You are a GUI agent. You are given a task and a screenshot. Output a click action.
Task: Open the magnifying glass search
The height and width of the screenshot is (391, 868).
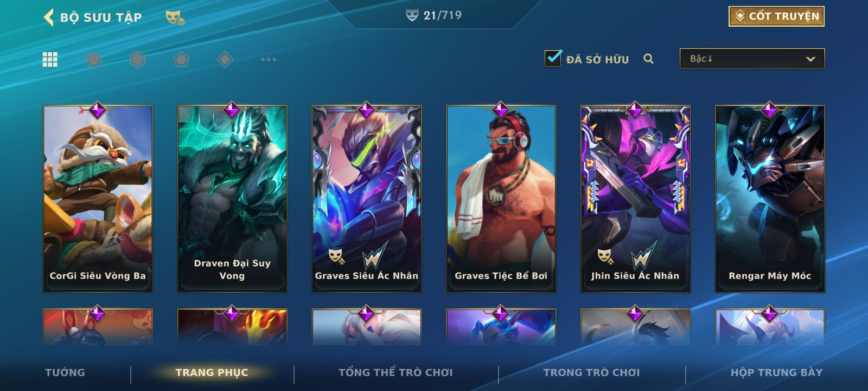click(648, 59)
